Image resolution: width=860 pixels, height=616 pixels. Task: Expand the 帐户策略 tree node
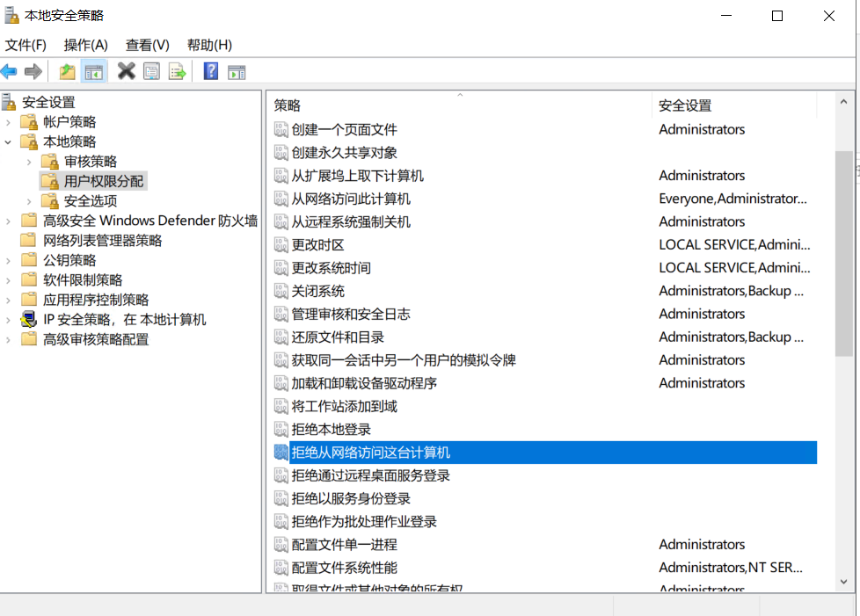(x=9, y=122)
